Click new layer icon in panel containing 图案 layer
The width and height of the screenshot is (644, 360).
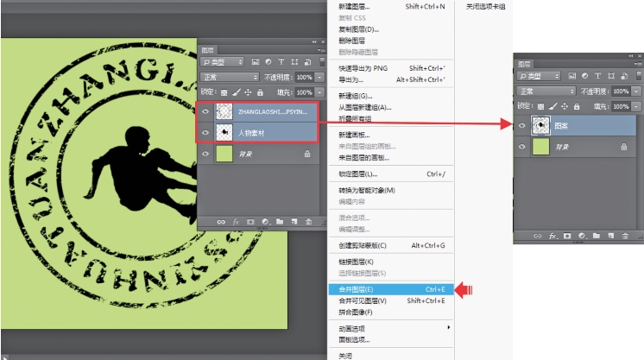(x=609, y=235)
